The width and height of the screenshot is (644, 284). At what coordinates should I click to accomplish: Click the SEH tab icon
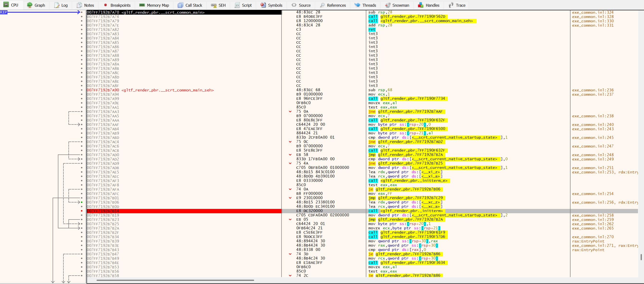point(214,5)
